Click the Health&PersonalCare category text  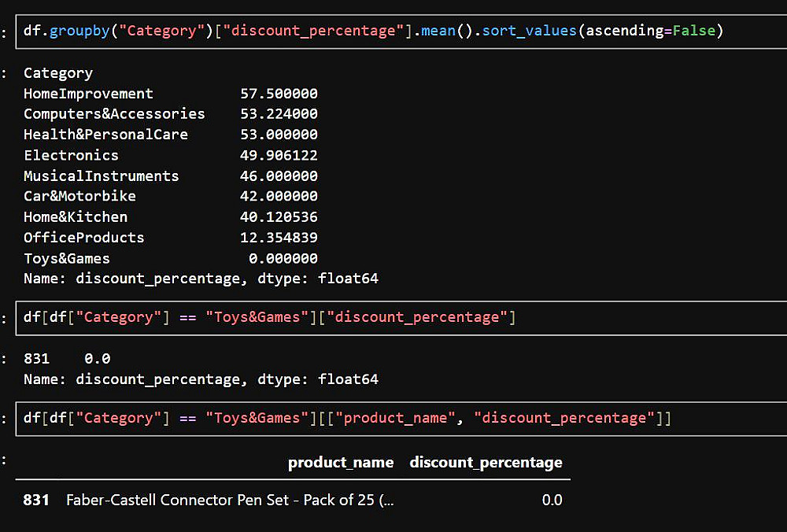tap(105, 135)
